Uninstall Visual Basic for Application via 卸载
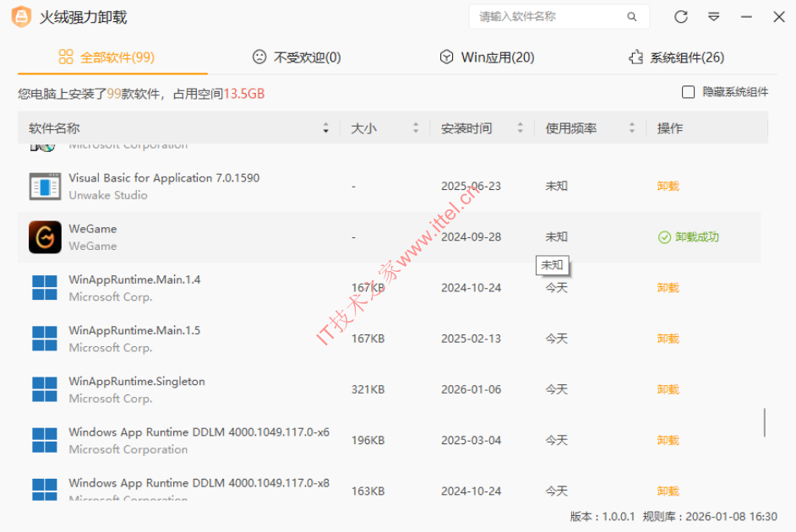796x532 pixels. click(x=668, y=186)
